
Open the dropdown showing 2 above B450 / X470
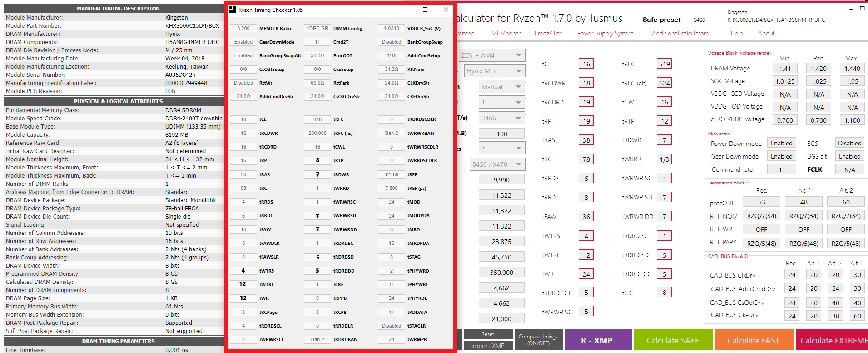click(502, 148)
